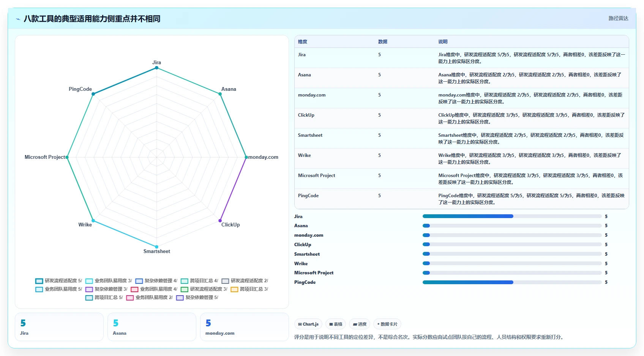Click the Smartsheet progress bar
The height and width of the screenshot is (356, 644).
point(512,254)
